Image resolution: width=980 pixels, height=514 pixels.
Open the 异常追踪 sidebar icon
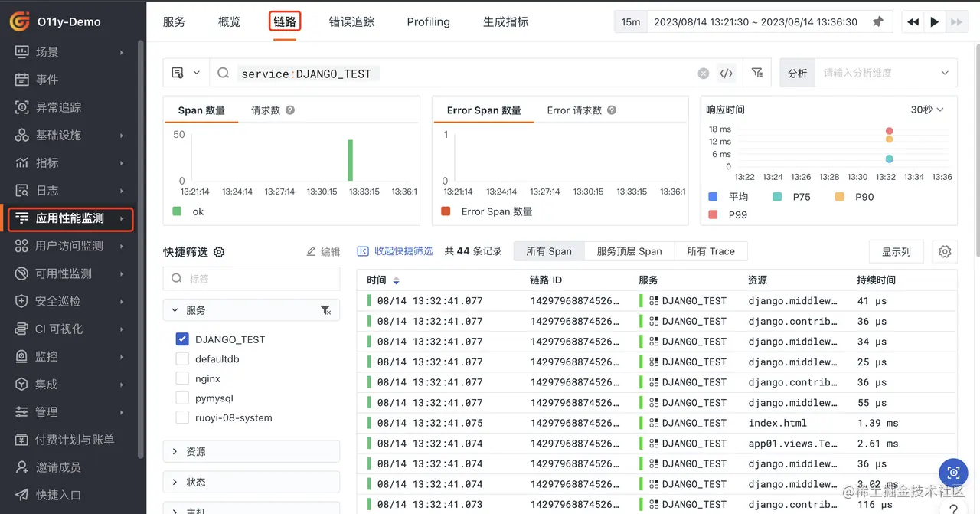click(x=22, y=107)
